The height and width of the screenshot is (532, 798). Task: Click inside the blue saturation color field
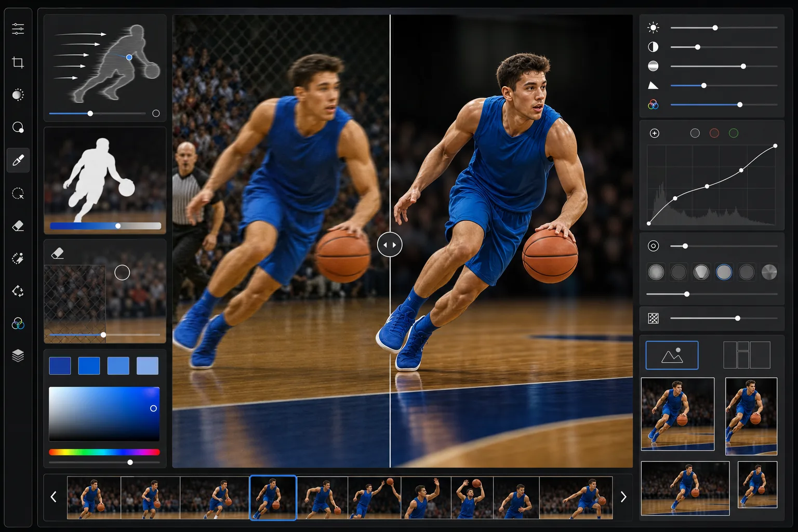(104, 414)
